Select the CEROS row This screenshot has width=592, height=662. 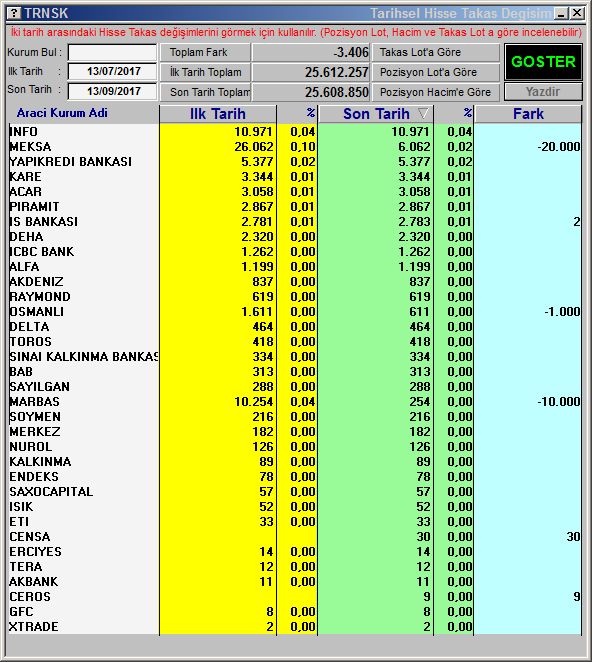tap(295, 597)
